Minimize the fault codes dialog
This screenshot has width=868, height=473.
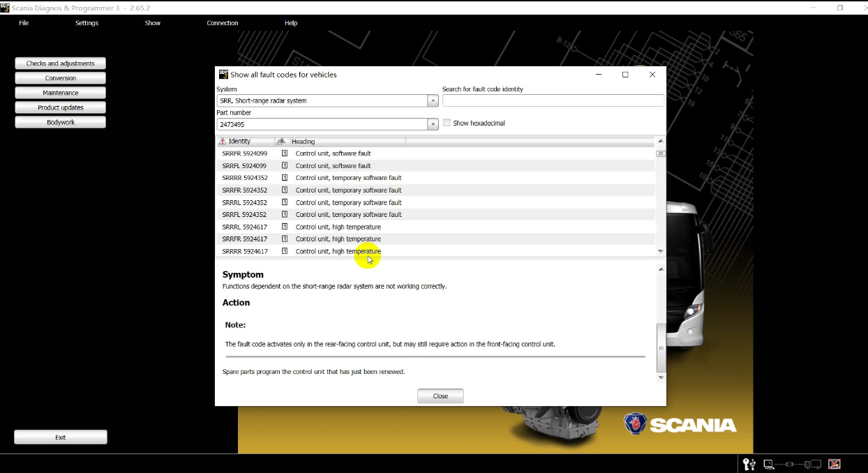[x=599, y=75]
